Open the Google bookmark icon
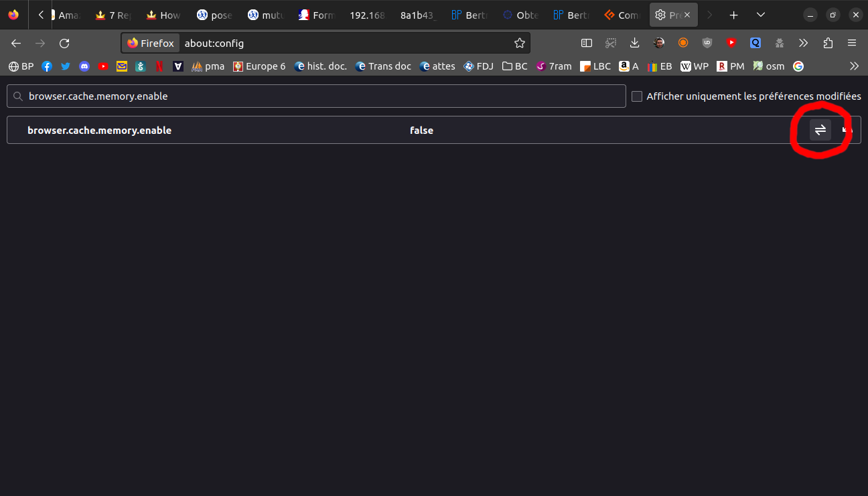 [x=798, y=66]
